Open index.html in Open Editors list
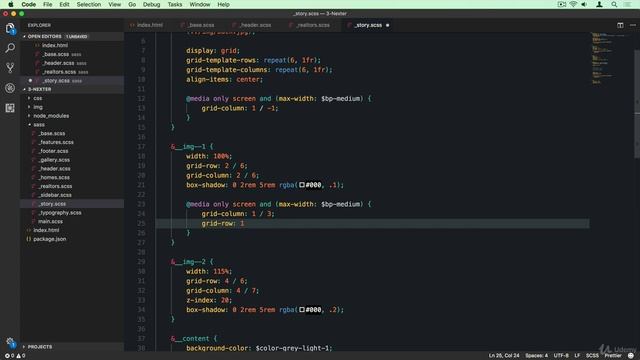Screen dimensions: 640x360 pos(55,45)
